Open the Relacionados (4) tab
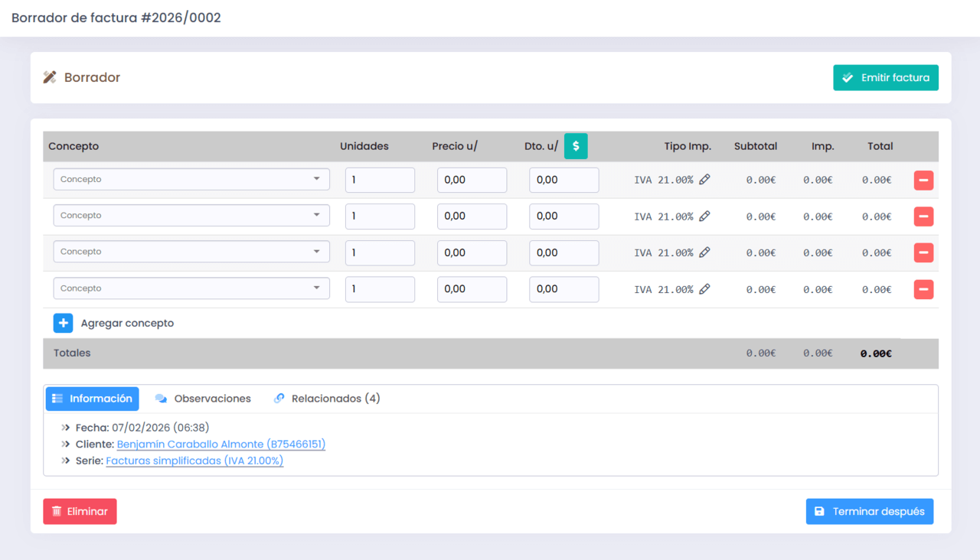Image resolution: width=980 pixels, height=560 pixels. [x=327, y=399]
